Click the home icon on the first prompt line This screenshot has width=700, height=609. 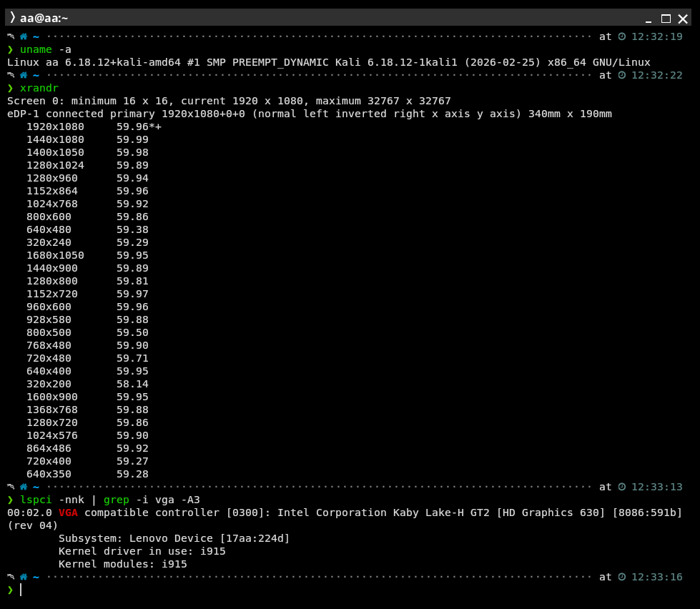click(24, 36)
